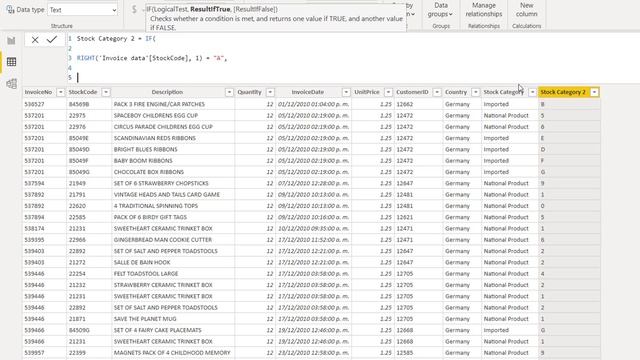Screen dimensions: 640x360
Task: Switch to Model view icon in sidebar
Action: click(x=11, y=84)
